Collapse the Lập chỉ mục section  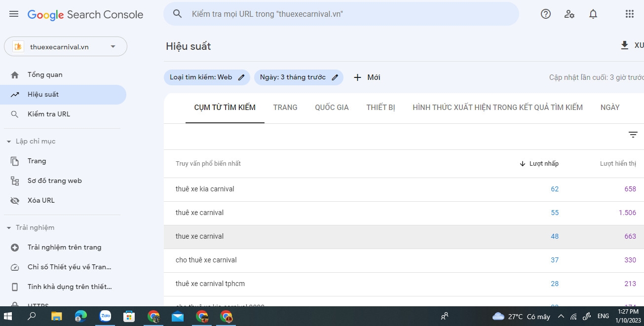point(9,142)
